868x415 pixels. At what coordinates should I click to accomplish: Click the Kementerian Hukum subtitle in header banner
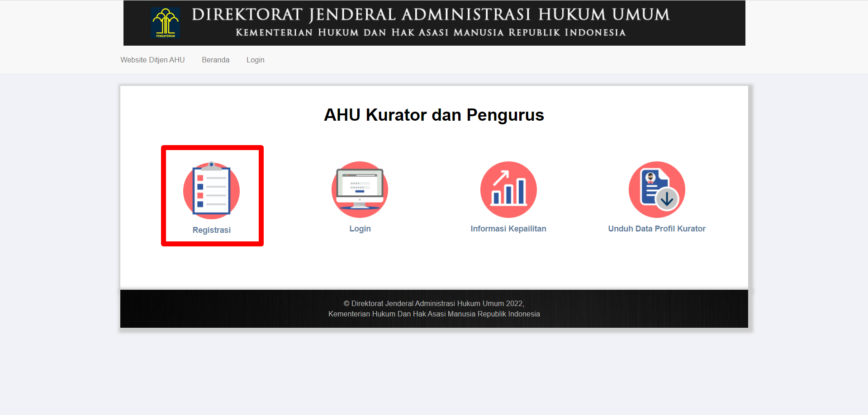[x=430, y=33]
